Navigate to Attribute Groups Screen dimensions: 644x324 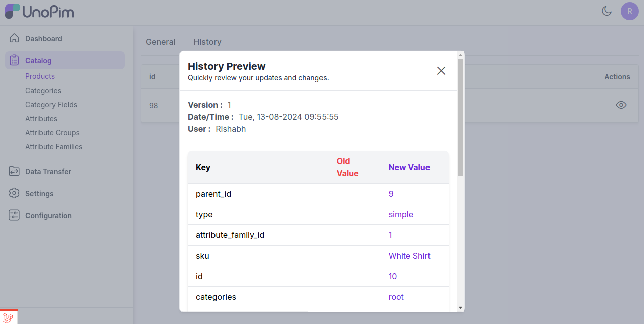click(x=52, y=133)
